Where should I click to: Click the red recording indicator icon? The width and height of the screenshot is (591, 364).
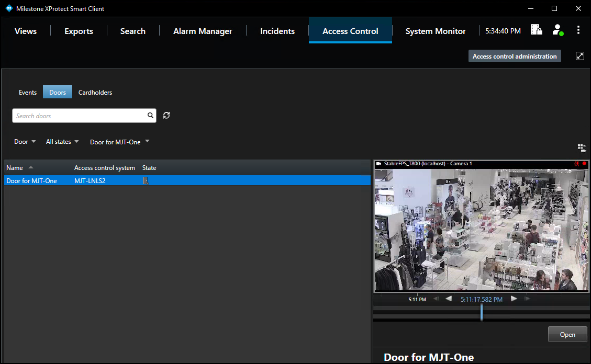click(x=584, y=164)
